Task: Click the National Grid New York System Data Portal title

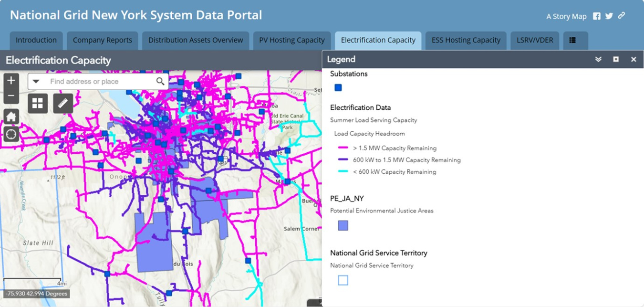Action: tap(136, 15)
